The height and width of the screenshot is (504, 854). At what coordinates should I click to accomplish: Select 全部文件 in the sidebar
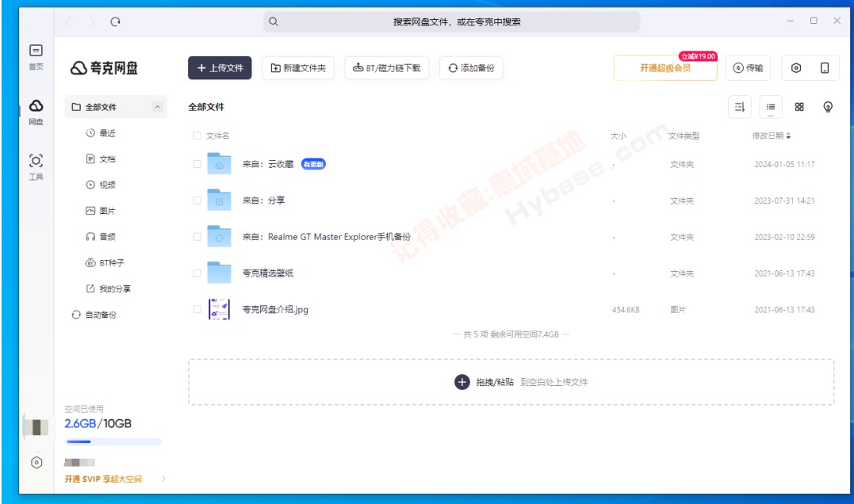coord(116,107)
